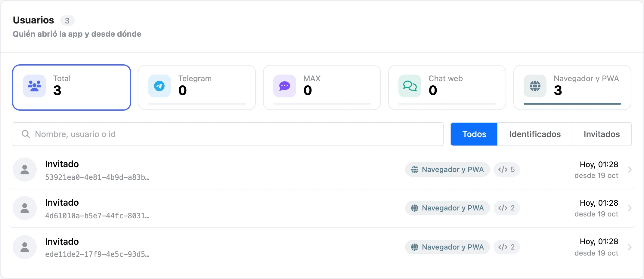The height and width of the screenshot is (279, 644).
Task: Select the Chat web stats card
Action: (x=447, y=87)
